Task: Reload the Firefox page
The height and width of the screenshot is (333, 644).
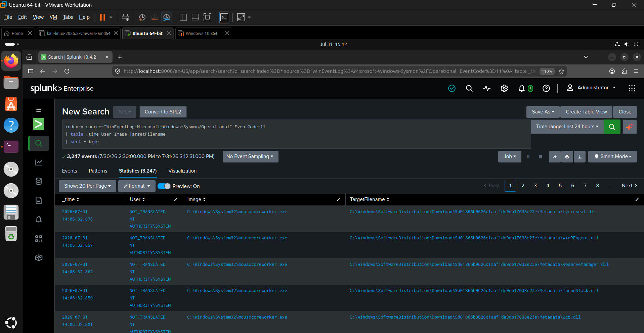Action: coord(67,71)
